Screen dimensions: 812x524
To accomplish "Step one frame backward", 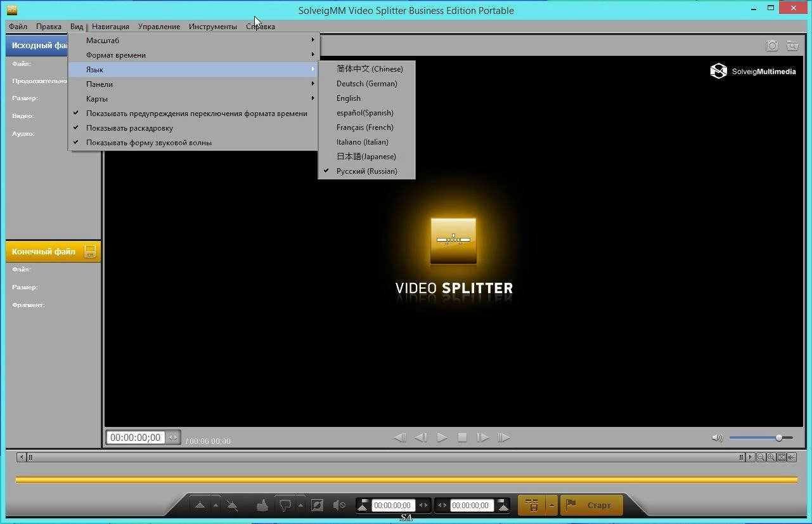I will 421,438.
